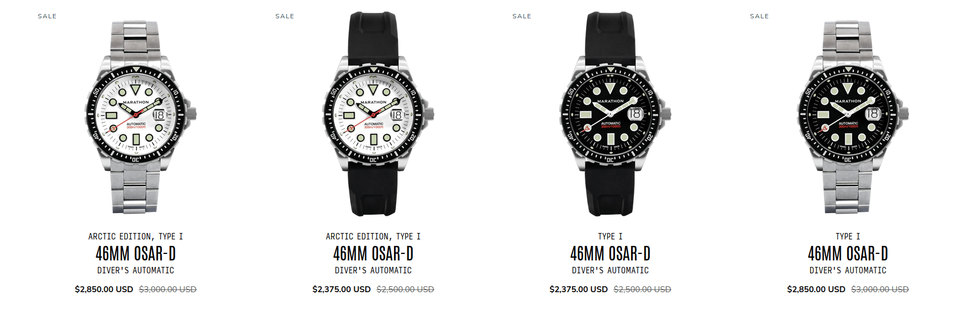The image size is (980, 325).
Task: Click the crossed-out $2,500.00 USD price of the black-dial watch
Action: click(x=642, y=289)
